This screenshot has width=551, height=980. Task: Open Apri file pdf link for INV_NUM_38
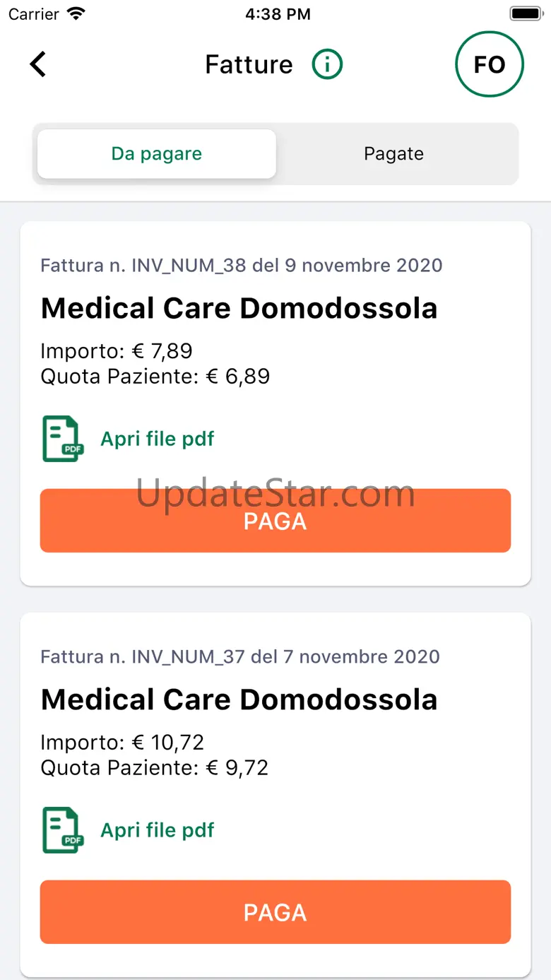click(157, 439)
